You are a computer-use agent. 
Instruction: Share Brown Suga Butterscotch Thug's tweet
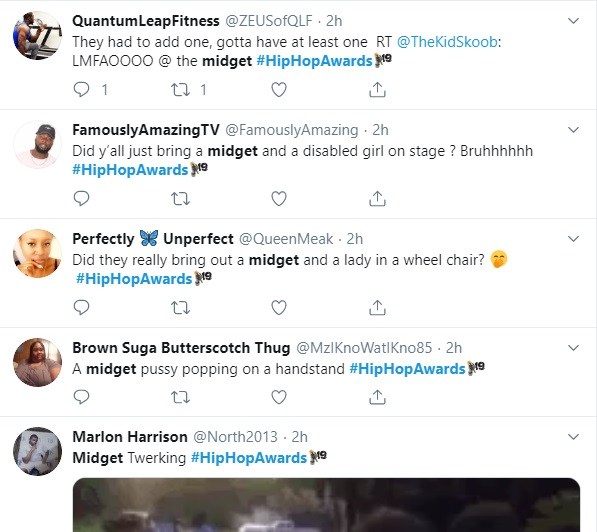pos(377,397)
